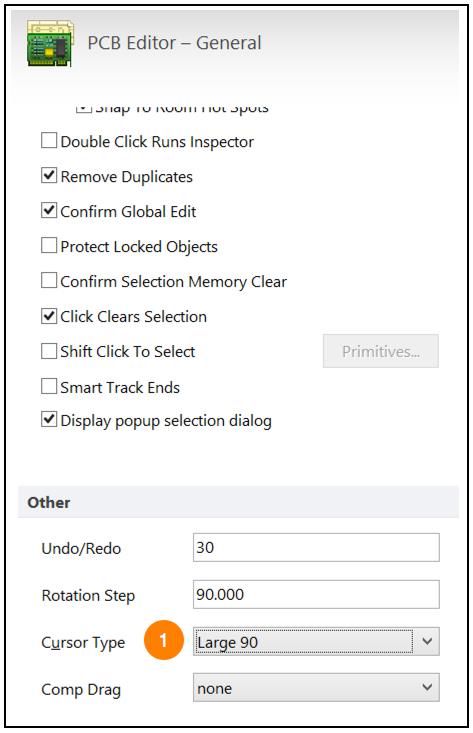Click the Comp Drag none combo field
473x733 pixels.
click(x=316, y=687)
